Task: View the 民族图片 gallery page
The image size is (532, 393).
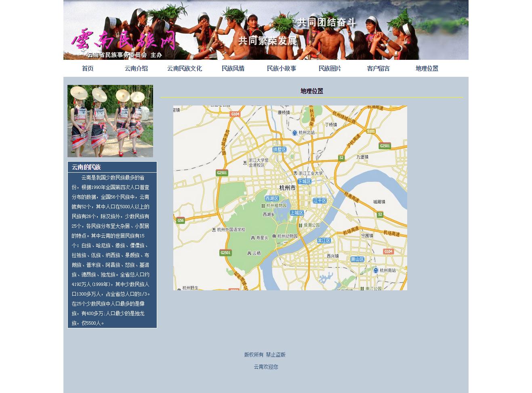Action: 330,68
